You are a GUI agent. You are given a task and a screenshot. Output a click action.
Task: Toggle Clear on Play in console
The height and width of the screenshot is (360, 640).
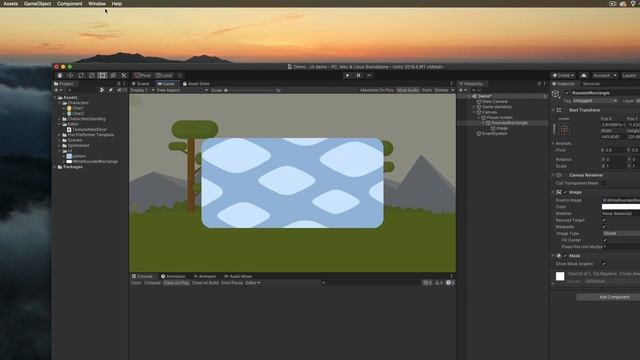click(176, 282)
